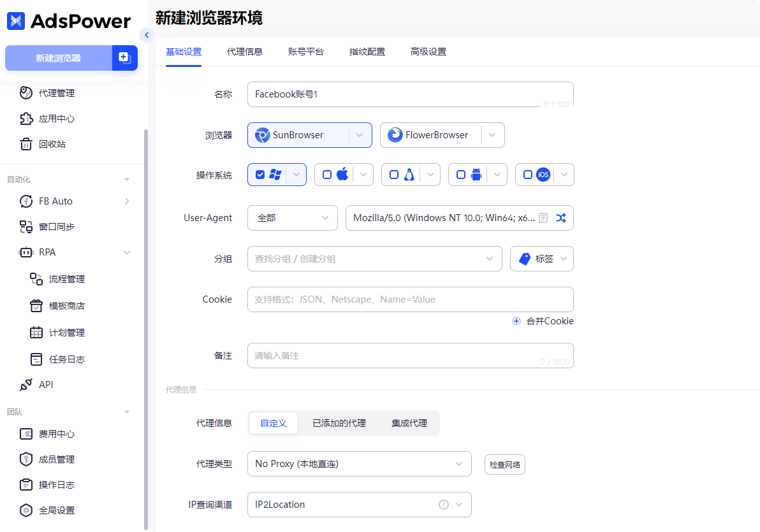Click the 新建浏览器 button
The width and height of the screenshot is (760, 532).
(x=59, y=58)
